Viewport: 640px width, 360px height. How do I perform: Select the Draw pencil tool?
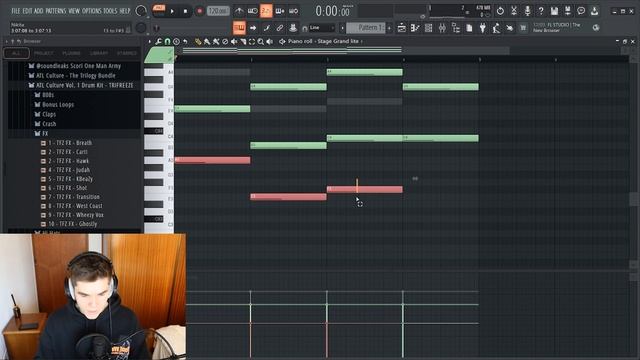click(x=198, y=41)
